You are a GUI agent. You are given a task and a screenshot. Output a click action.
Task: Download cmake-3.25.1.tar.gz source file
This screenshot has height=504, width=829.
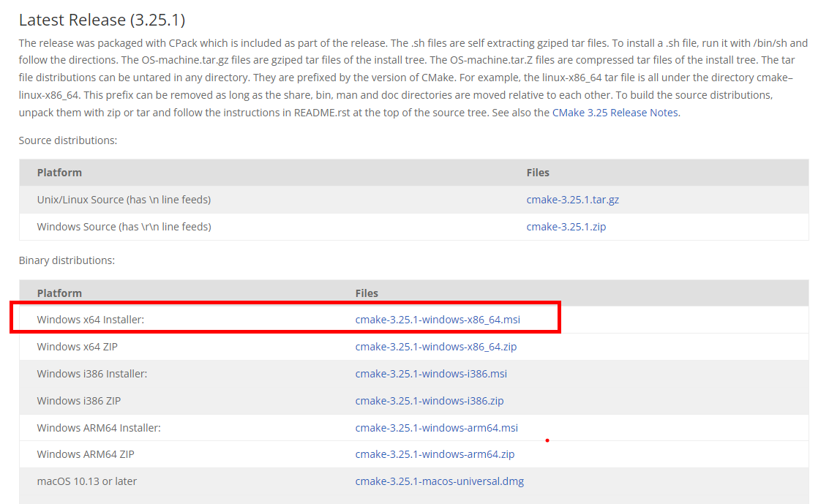pos(573,200)
